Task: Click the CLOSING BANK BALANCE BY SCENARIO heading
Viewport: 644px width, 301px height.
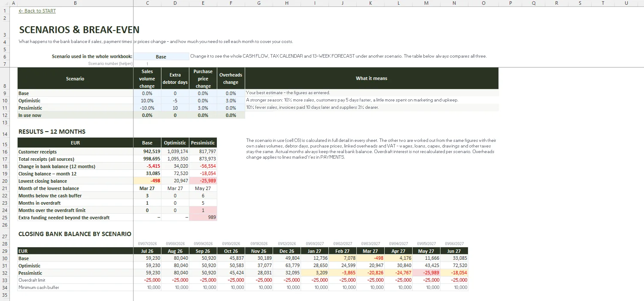Action: point(75,234)
